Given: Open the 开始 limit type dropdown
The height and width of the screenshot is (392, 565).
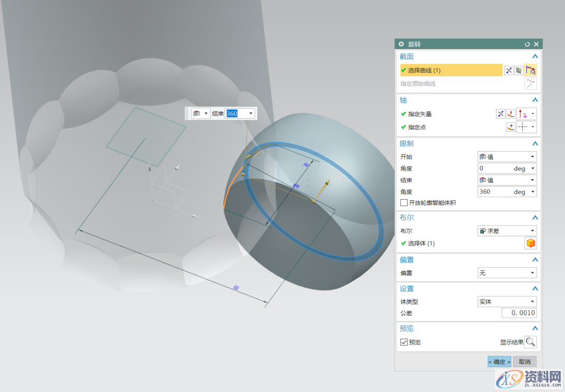Looking at the screenshot, I should [506, 157].
